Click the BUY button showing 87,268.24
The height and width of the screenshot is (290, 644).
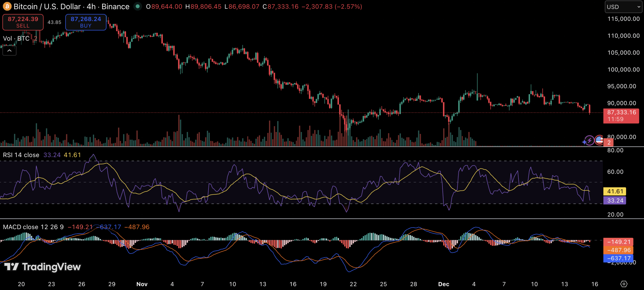coord(86,22)
